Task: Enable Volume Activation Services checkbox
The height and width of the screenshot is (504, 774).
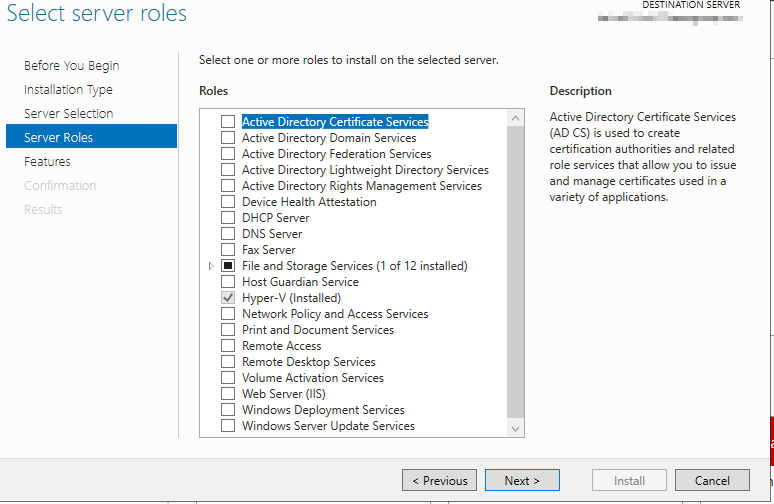Action: click(x=228, y=378)
